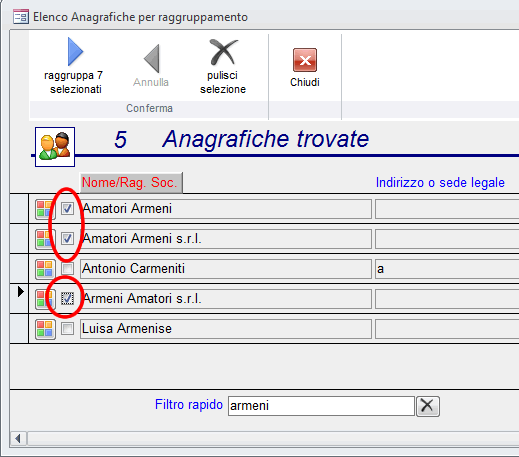This screenshot has width=519, height=457.
Task: Select the record selector of the Armeni Amatori s.r.l. row
Action: click(x=19, y=299)
